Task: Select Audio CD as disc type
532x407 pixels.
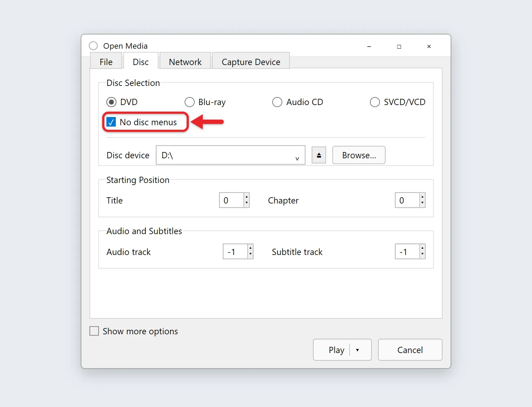Action: pos(277,102)
